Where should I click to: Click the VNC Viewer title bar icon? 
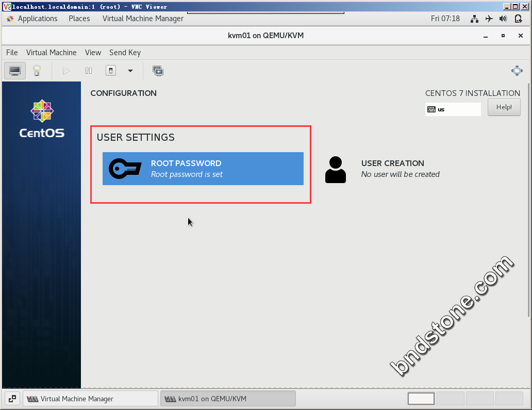[7, 7]
